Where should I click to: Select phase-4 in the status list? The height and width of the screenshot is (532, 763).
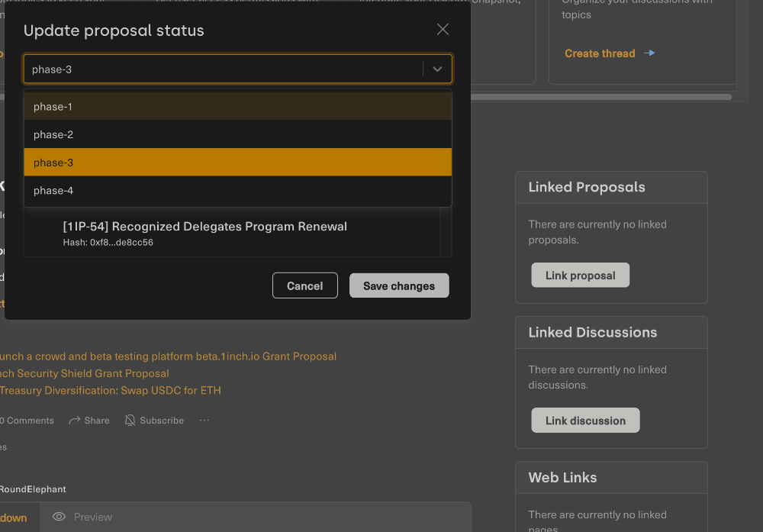point(237,191)
